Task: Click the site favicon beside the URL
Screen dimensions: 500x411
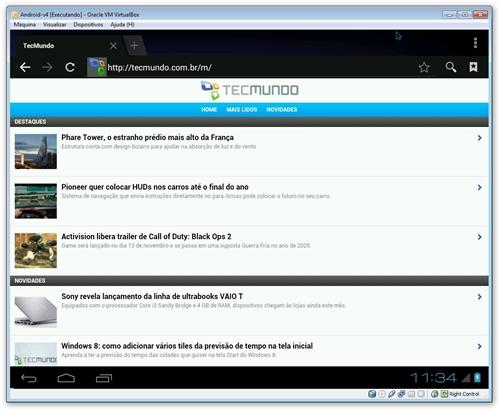Action: pyautogui.click(x=97, y=67)
